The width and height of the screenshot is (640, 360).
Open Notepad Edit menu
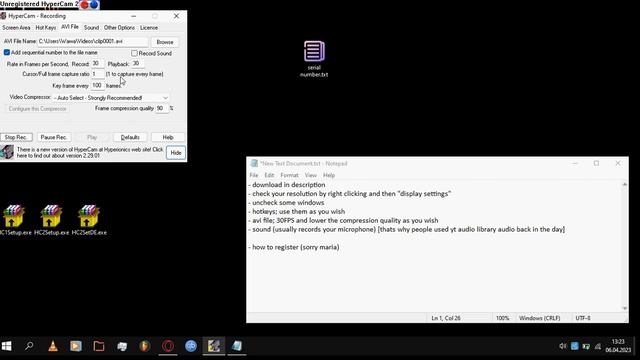pos(269,175)
